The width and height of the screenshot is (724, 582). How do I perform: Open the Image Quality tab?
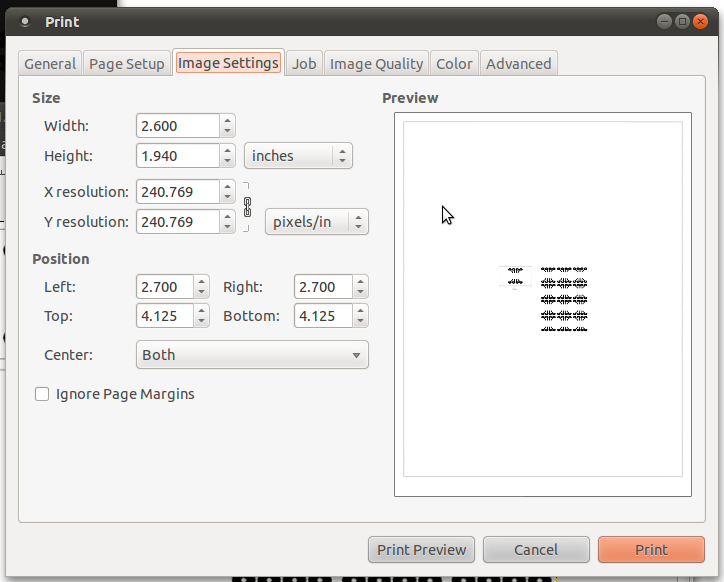(376, 64)
